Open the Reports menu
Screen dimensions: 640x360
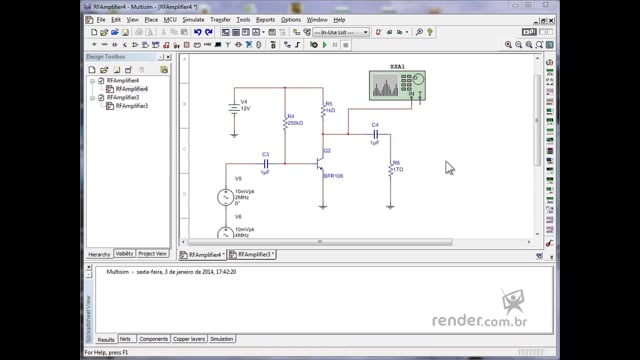[x=265, y=20]
